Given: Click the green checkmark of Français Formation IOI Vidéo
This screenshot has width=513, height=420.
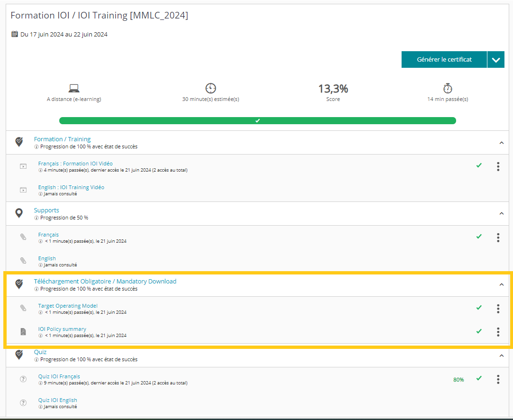Looking at the screenshot, I should pyautogui.click(x=479, y=165).
